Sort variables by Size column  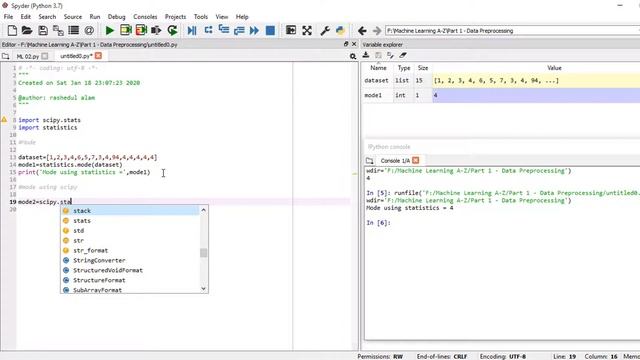point(423,68)
